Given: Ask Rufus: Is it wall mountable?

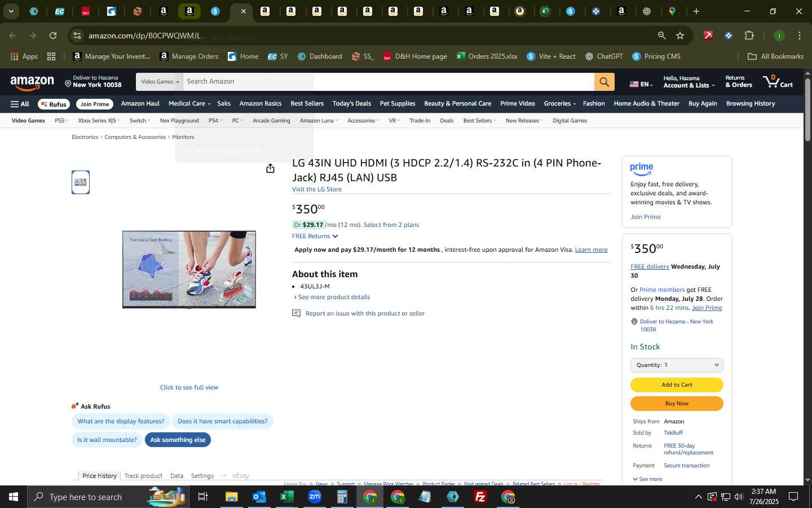Looking at the screenshot, I should click(107, 440).
